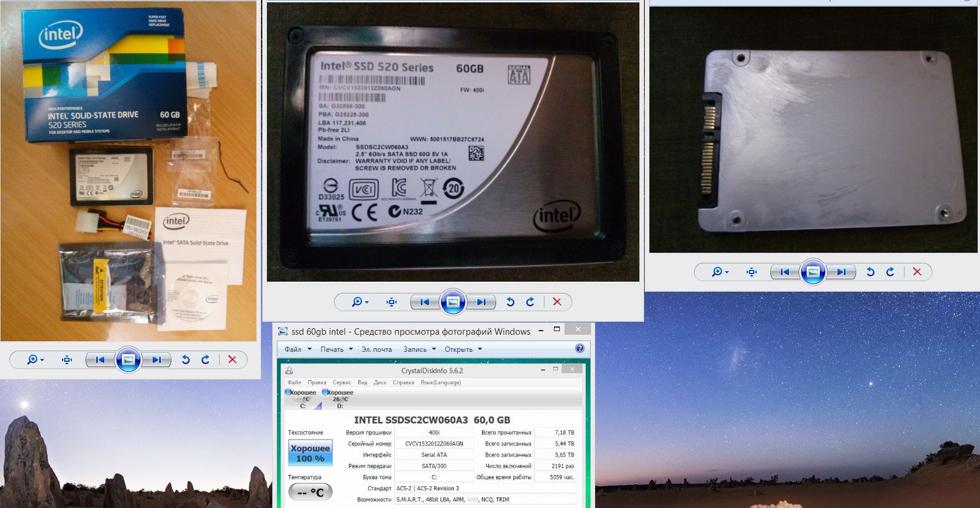Click the Эл. почта button
Image resolution: width=980 pixels, height=508 pixels.
click(x=377, y=349)
